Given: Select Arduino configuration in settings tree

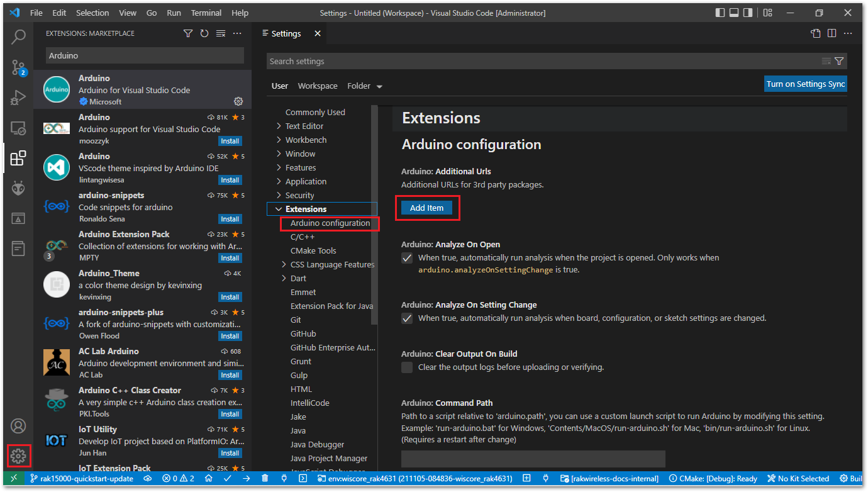Looking at the screenshot, I should 330,223.
